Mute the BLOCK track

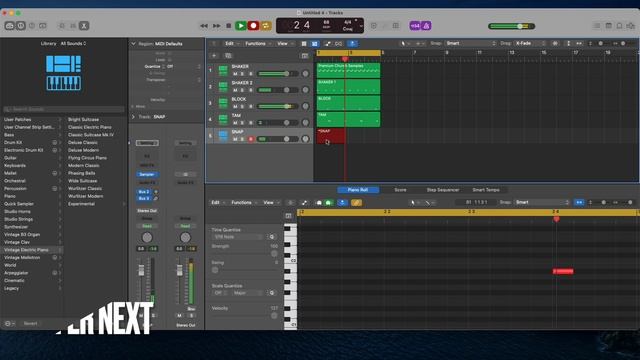(235, 107)
